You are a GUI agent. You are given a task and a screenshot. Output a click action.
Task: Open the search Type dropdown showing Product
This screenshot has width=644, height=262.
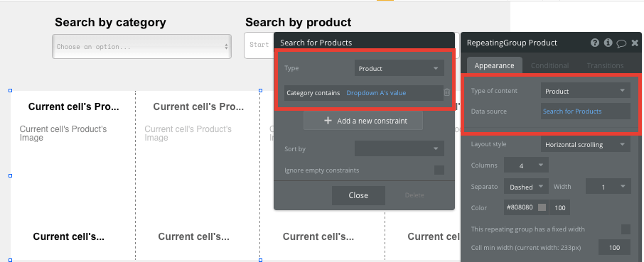399,68
